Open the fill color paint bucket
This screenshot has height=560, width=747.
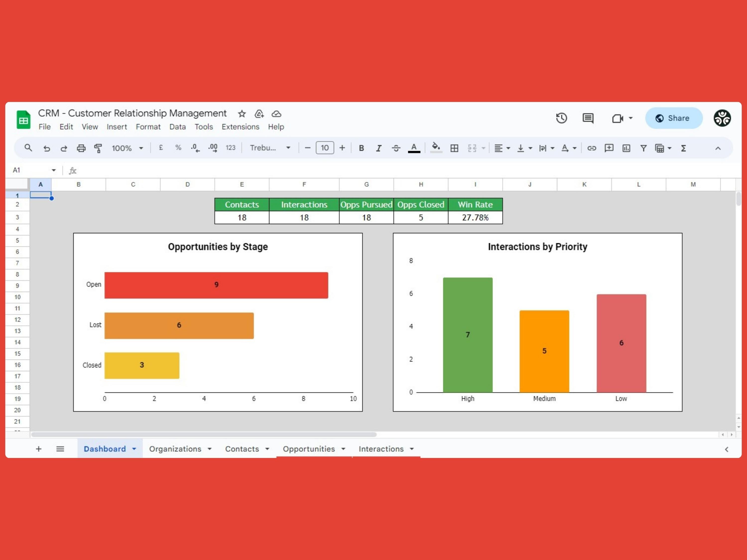[436, 147]
